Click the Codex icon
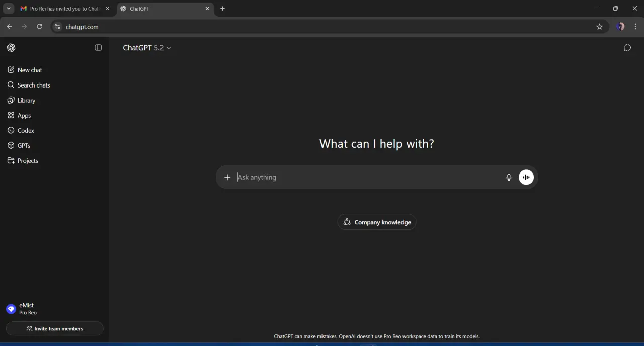The image size is (644, 346). pos(11,130)
